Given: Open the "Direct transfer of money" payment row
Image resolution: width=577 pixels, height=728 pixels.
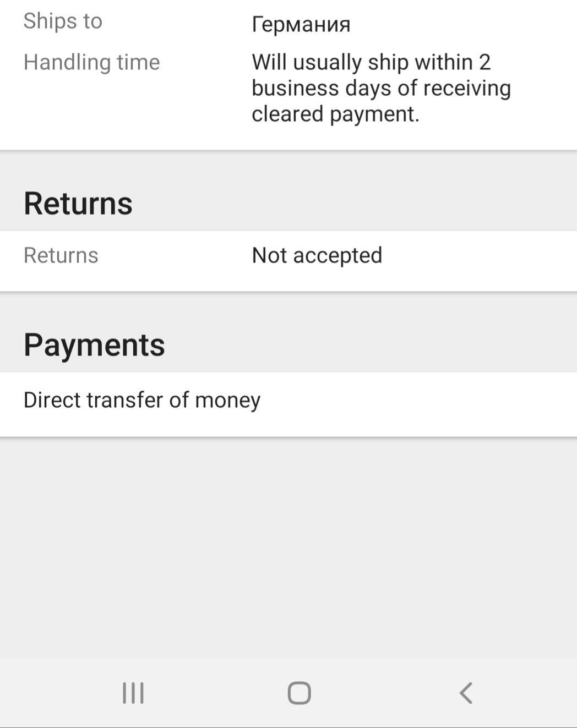Looking at the screenshot, I should click(x=142, y=400).
